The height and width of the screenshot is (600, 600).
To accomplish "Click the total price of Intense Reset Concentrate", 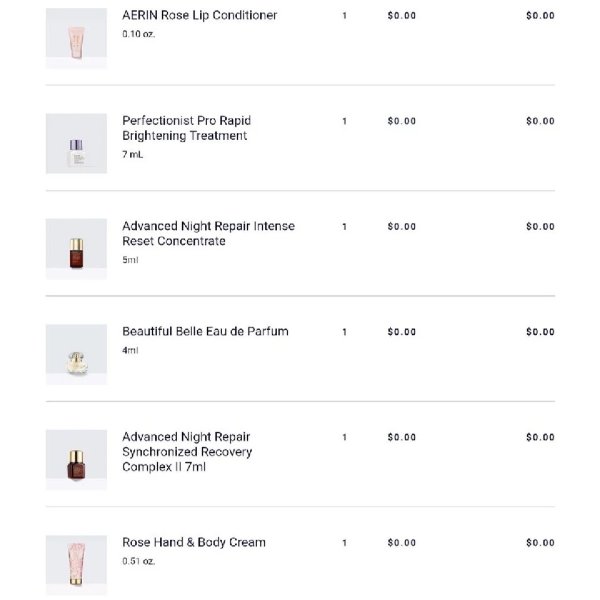I will [x=540, y=227].
